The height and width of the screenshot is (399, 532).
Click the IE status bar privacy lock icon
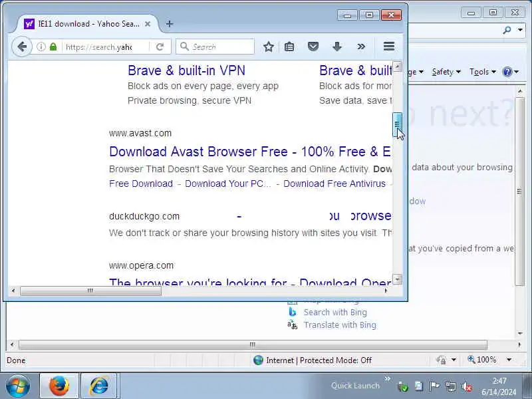tap(442, 360)
